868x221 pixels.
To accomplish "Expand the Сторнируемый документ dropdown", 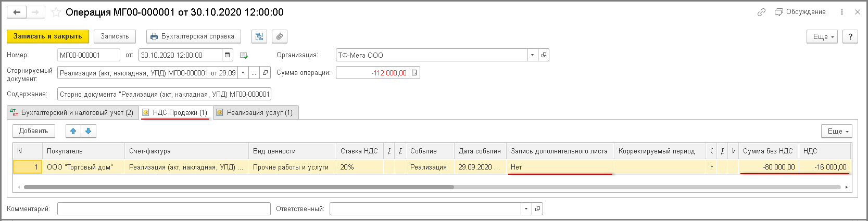I will point(243,73).
